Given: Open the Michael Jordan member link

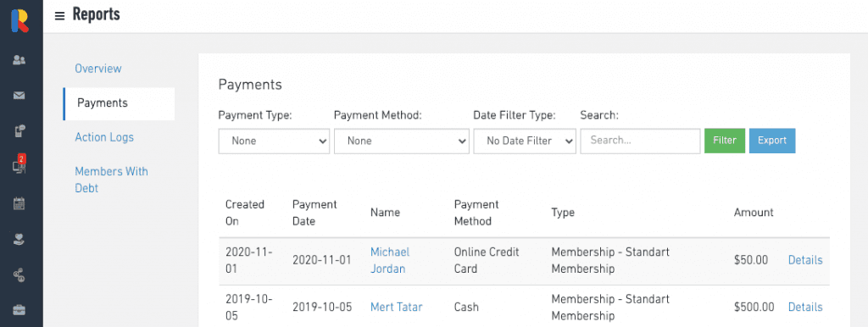Looking at the screenshot, I should (390, 261).
